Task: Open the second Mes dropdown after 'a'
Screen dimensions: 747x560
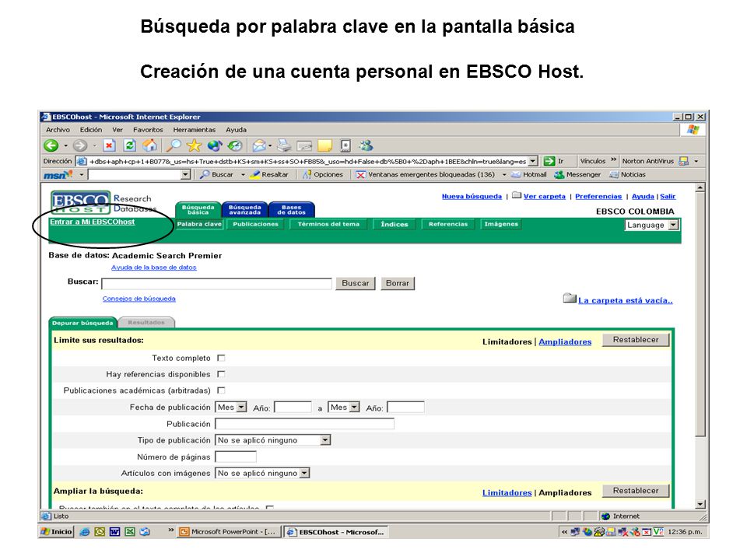Action: click(343, 407)
